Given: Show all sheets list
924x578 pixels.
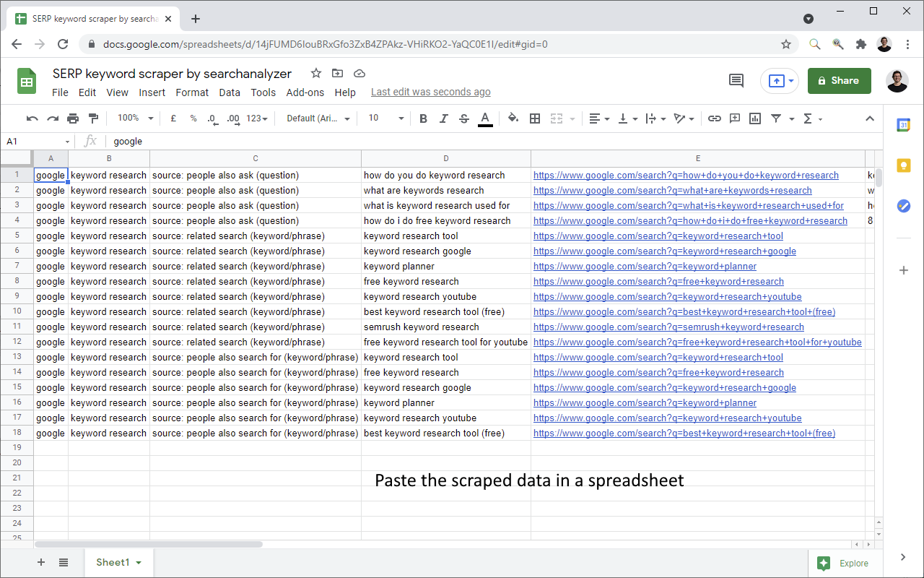Looking at the screenshot, I should (64, 563).
